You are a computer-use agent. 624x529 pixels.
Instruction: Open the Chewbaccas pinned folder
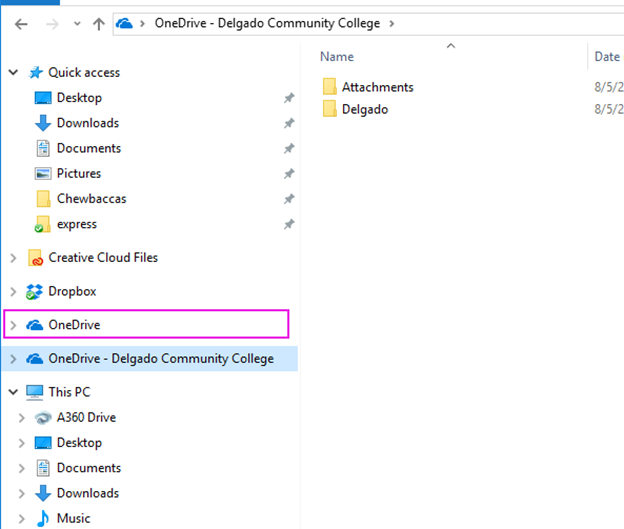[x=92, y=198]
